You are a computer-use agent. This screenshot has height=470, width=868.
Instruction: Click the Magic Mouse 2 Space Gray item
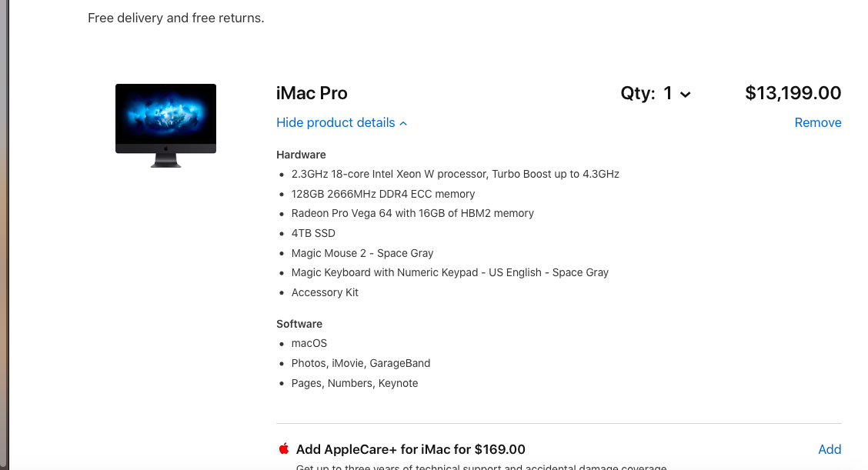(362, 253)
